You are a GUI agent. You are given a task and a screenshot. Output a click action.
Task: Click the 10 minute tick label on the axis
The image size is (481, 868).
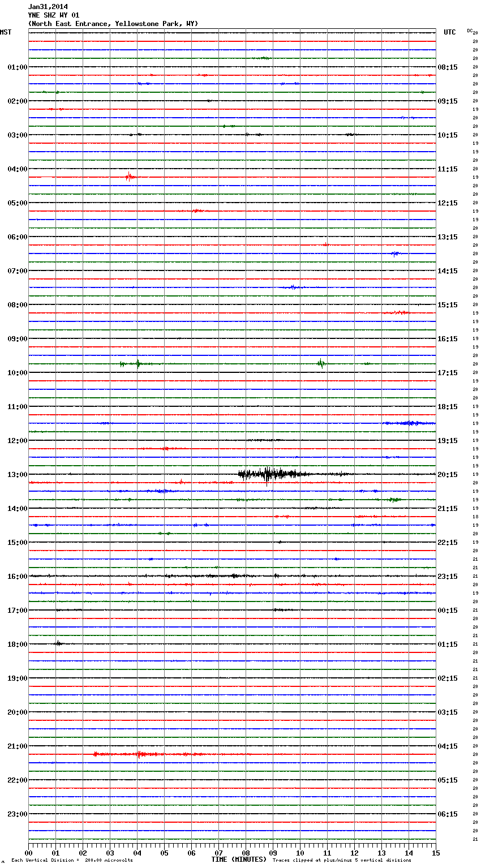(300, 853)
